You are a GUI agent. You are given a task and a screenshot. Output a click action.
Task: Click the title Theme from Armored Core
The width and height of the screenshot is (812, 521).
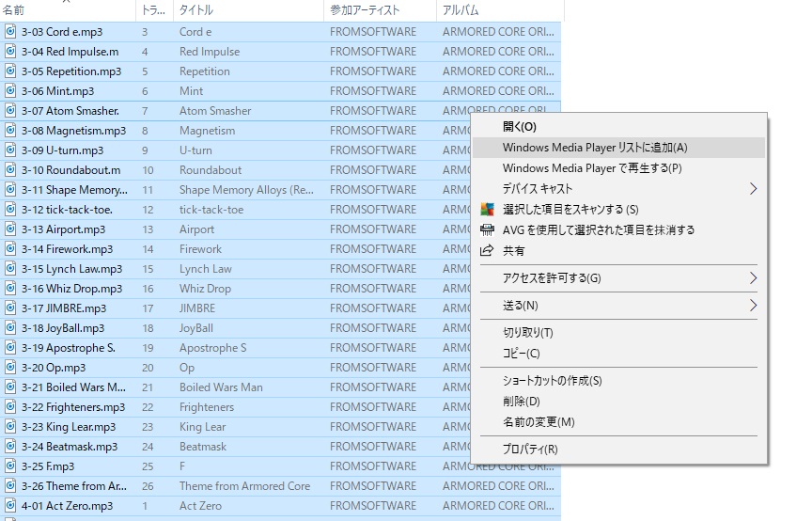244,486
